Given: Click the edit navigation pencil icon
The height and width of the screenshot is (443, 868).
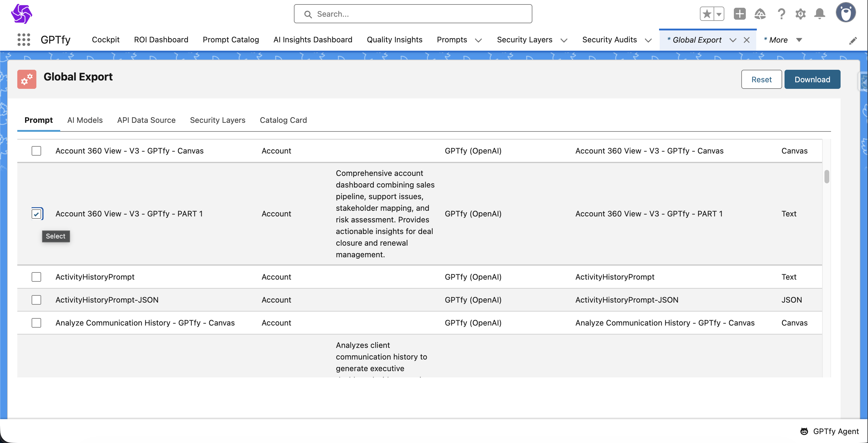Looking at the screenshot, I should tap(853, 41).
